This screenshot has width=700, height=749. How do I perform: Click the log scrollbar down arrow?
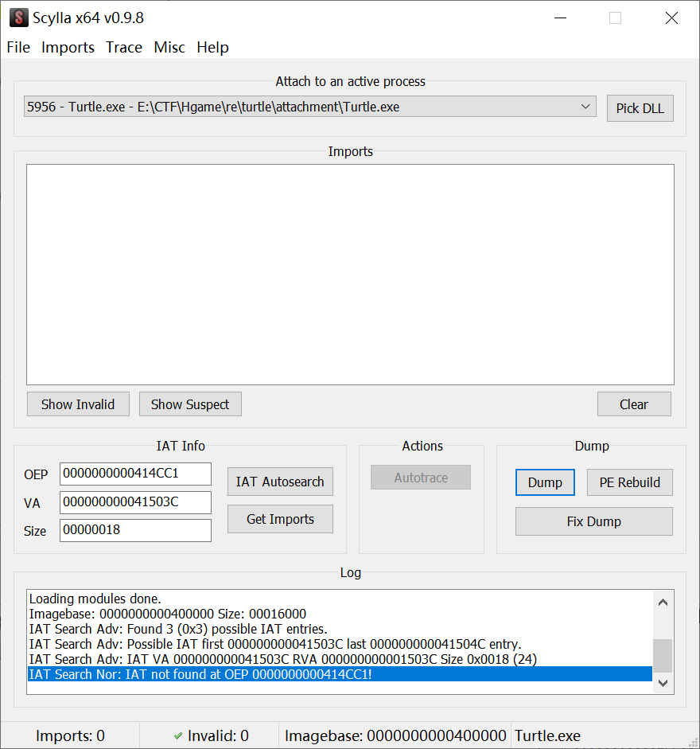click(663, 683)
